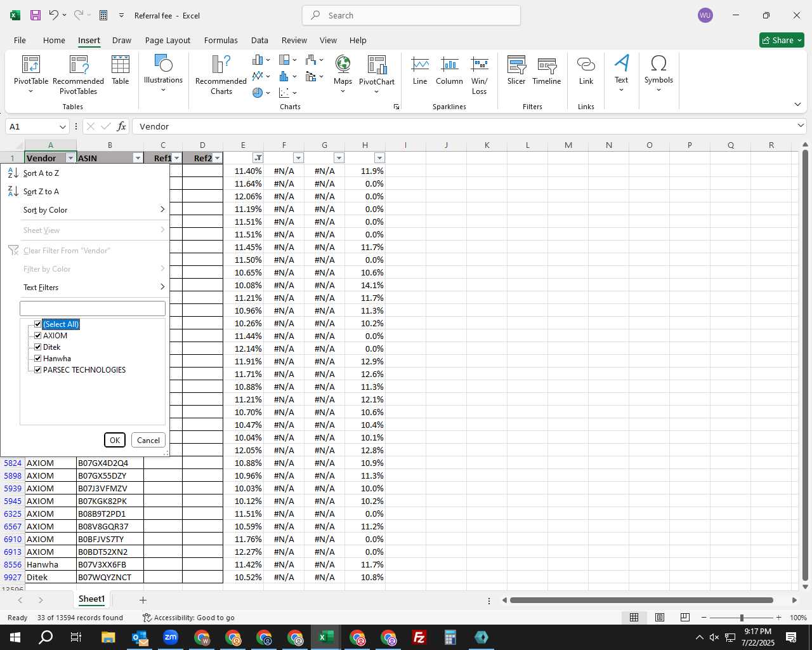
Task: Open the ASIN column filter dropdown
Action: [138, 158]
